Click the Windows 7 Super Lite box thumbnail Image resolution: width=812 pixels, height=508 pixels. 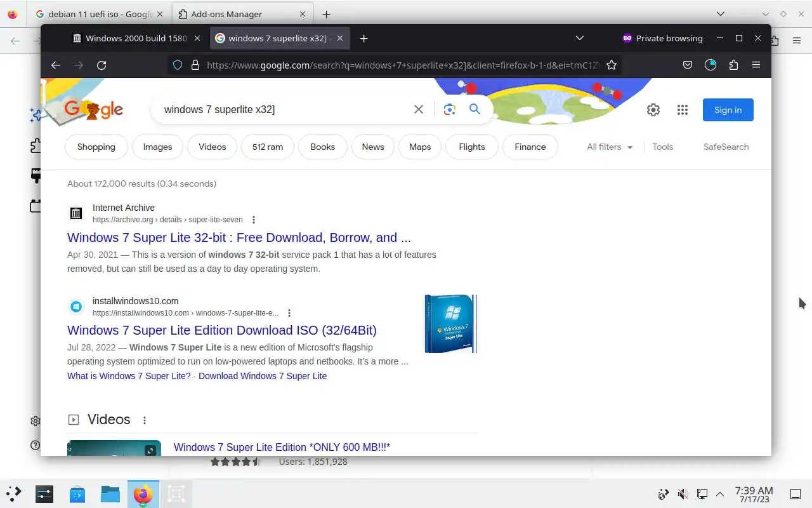[450, 324]
